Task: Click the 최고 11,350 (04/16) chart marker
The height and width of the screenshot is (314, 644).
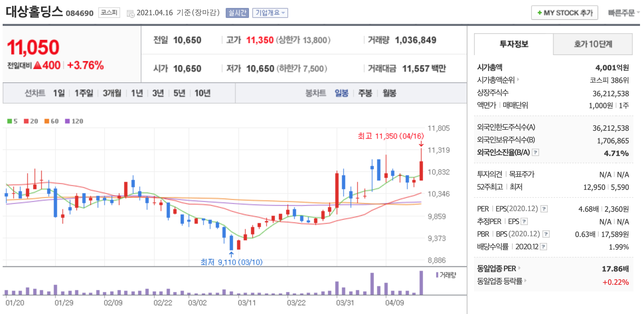Action: tap(391, 136)
